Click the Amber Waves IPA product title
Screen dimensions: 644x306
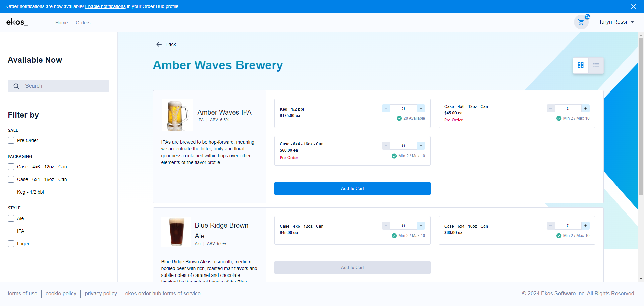224,112
